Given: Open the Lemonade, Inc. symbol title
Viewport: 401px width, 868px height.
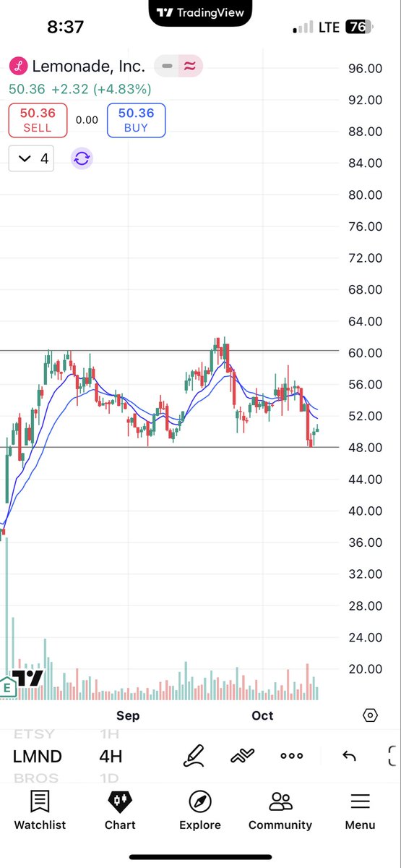Looking at the screenshot, I should (x=87, y=67).
